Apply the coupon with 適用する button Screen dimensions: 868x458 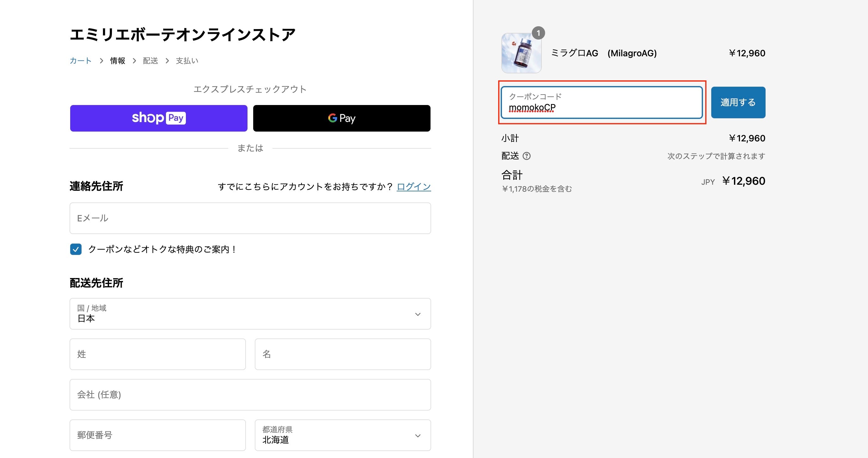tap(738, 102)
